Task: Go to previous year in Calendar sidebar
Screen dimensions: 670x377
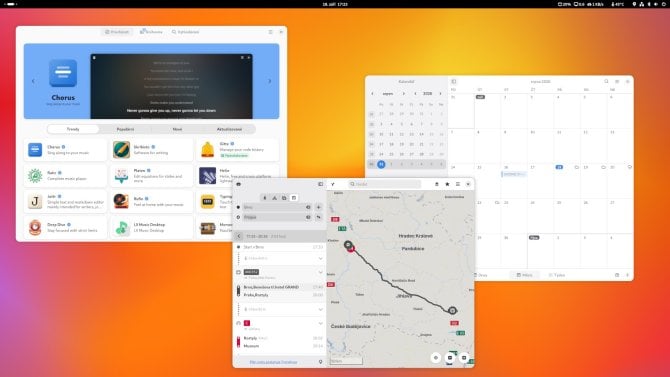Action: (x=415, y=94)
